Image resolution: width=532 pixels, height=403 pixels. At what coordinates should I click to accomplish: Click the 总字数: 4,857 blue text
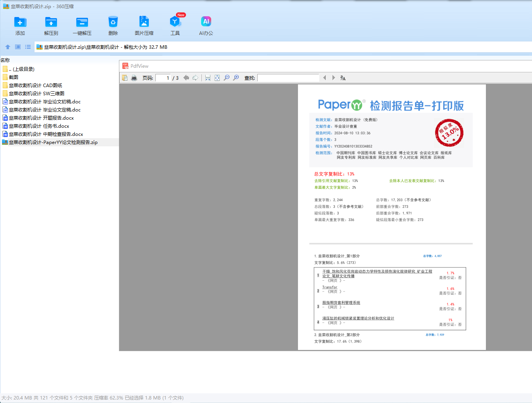coord(432,256)
